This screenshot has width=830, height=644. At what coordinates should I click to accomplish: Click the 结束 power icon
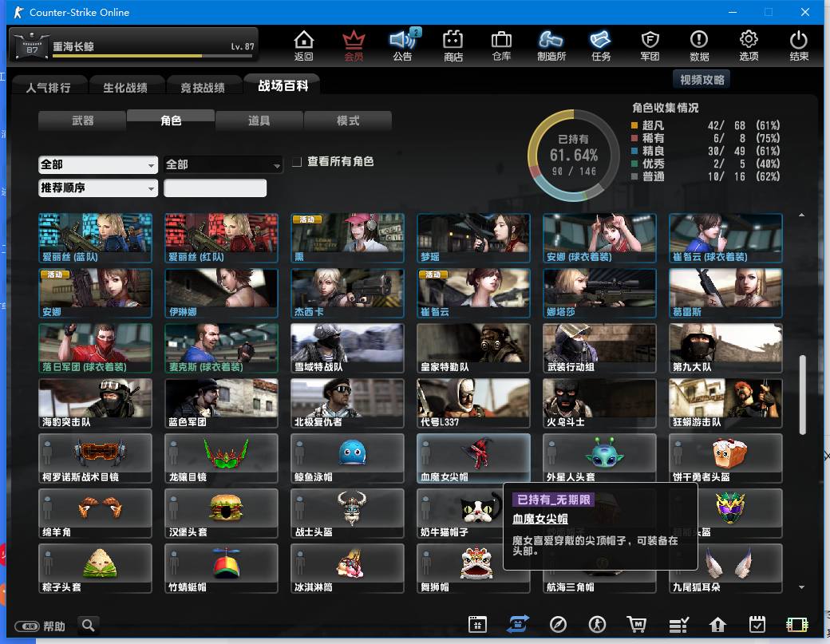pos(798,45)
